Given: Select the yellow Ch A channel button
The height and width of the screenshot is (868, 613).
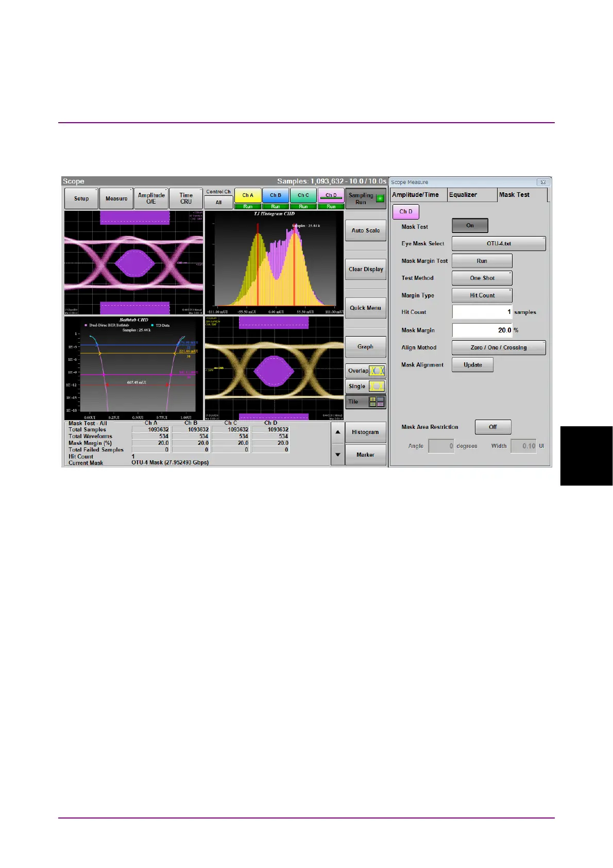Looking at the screenshot, I should pos(248,195).
